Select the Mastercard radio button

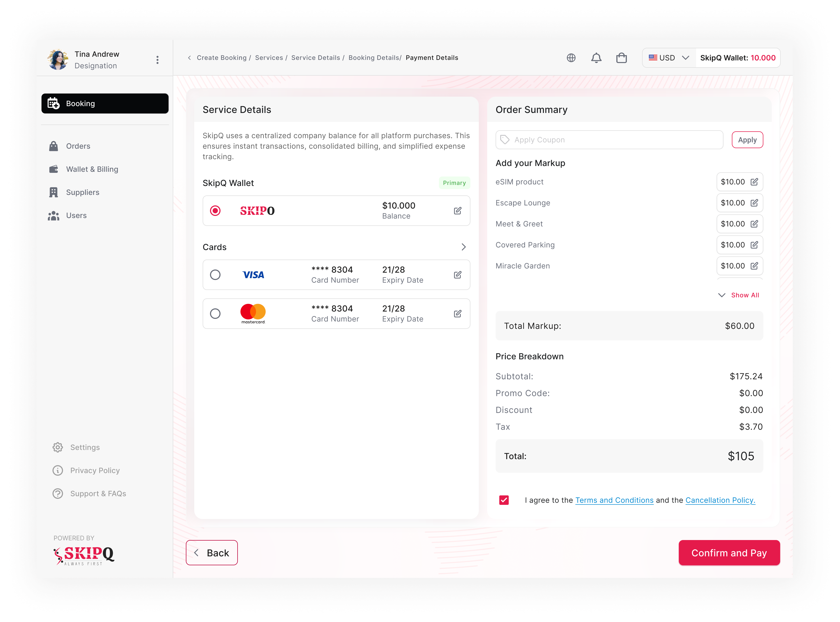point(215,313)
